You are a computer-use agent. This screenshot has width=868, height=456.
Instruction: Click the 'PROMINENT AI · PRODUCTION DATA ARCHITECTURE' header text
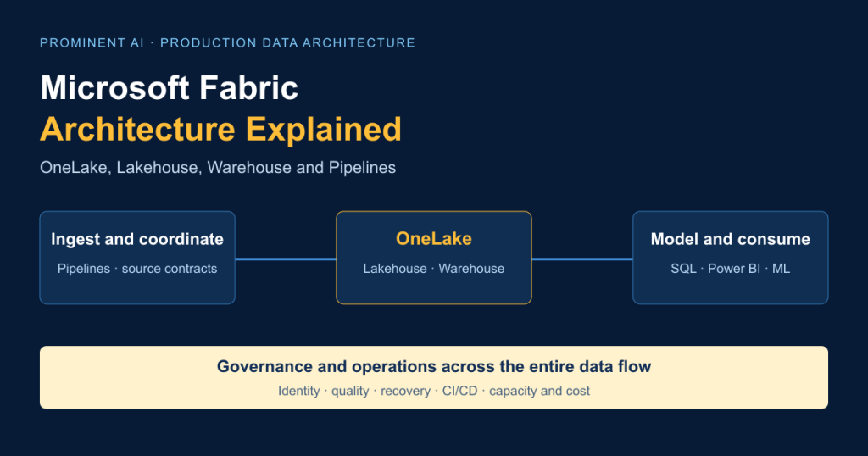pyautogui.click(x=227, y=43)
